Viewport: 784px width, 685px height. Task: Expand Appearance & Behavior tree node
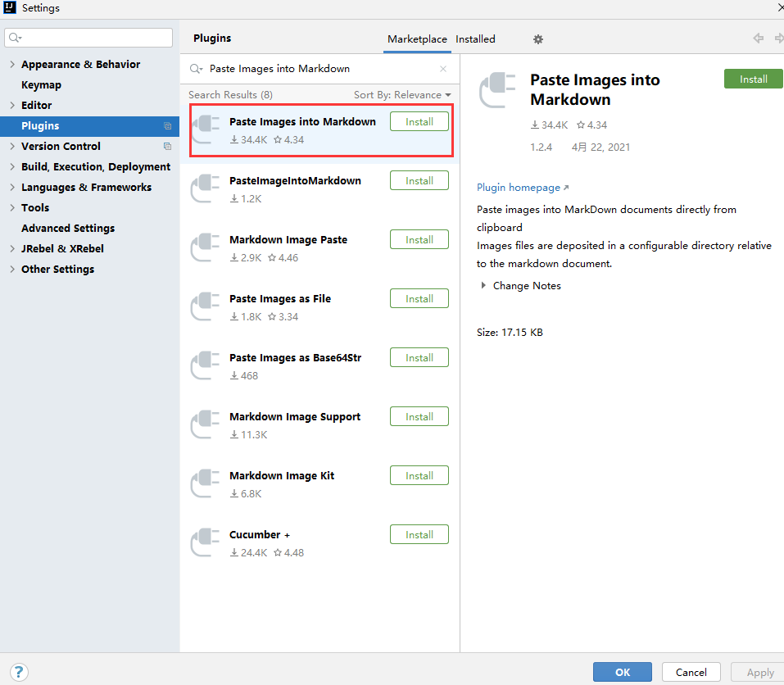(x=12, y=65)
